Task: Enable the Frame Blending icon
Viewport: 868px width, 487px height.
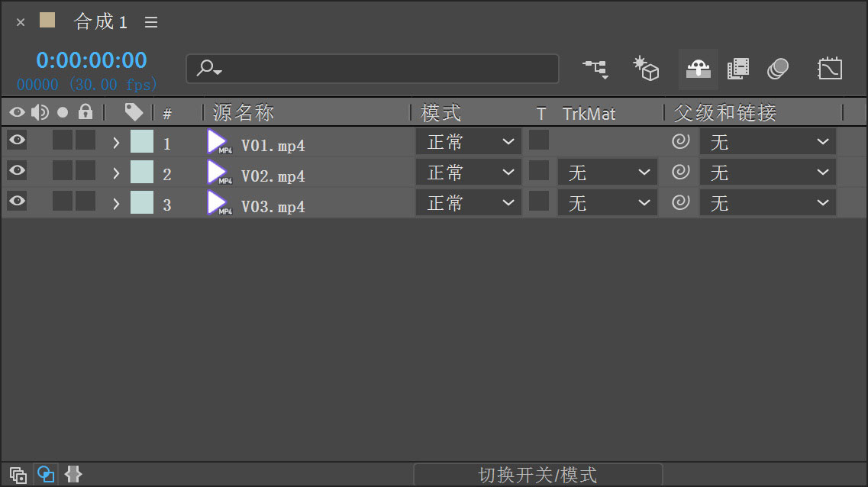Action: [737, 69]
